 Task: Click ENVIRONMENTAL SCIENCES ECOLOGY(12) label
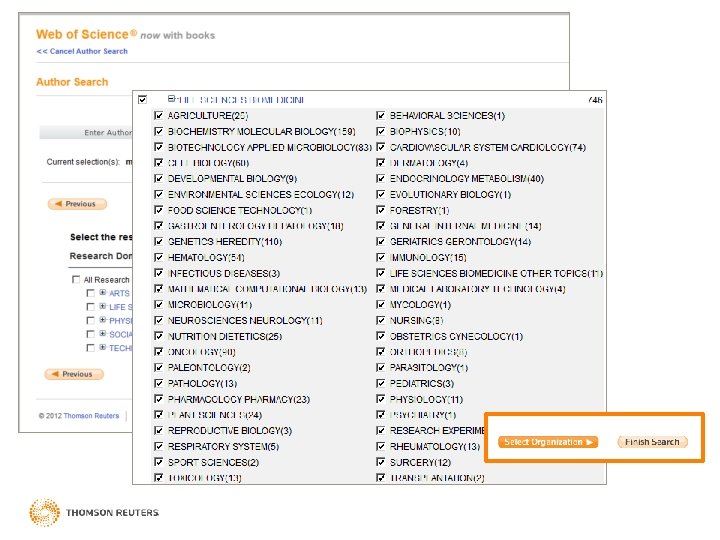261,195
